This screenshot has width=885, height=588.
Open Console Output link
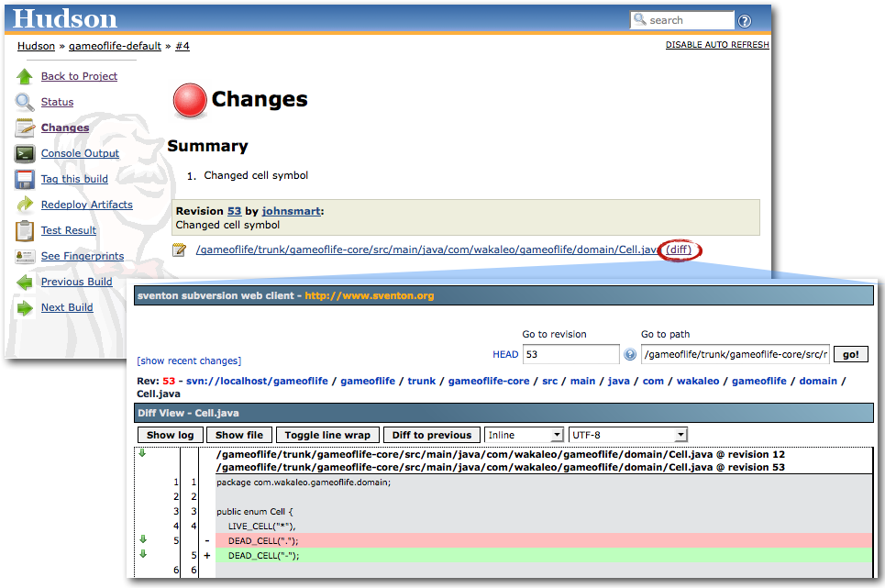(80, 153)
